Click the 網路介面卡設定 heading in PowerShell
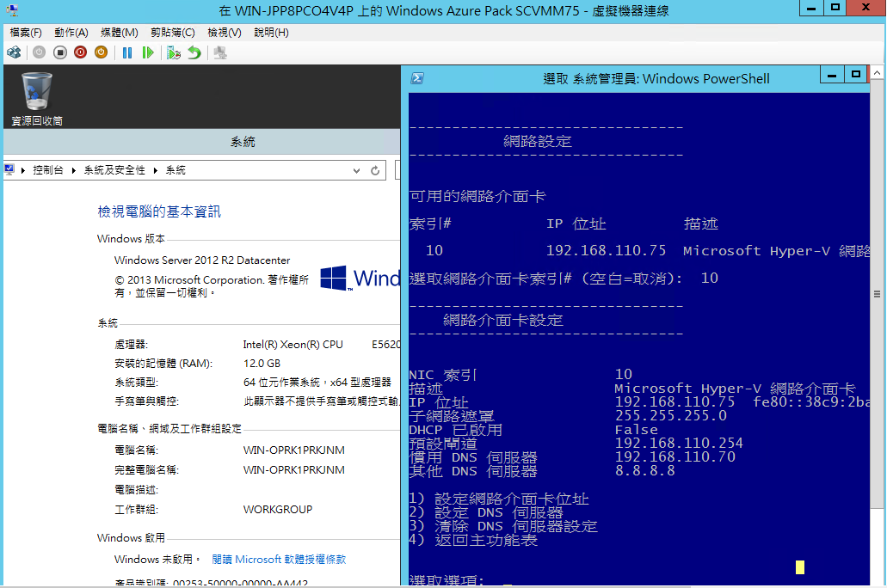Image resolution: width=887 pixels, height=588 pixels. (x=503, y=320)
